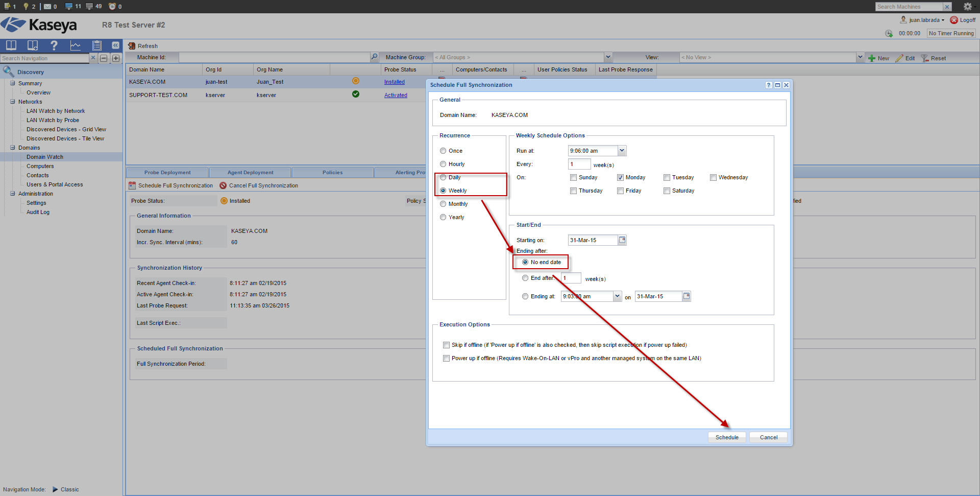This screenshot has height=496, width=980.
Task: Enable Skip if offline option
Action: click(x=447, y=345)
